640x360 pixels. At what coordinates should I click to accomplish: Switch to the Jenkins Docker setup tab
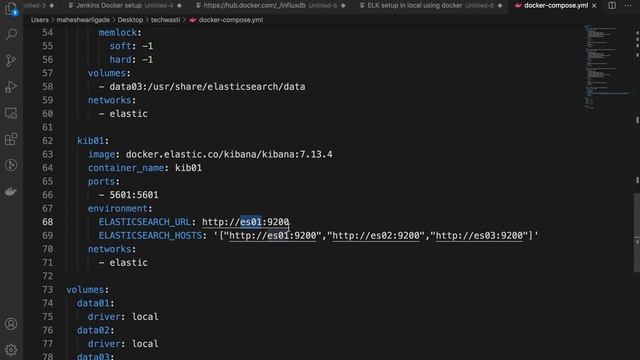(125, 6)
